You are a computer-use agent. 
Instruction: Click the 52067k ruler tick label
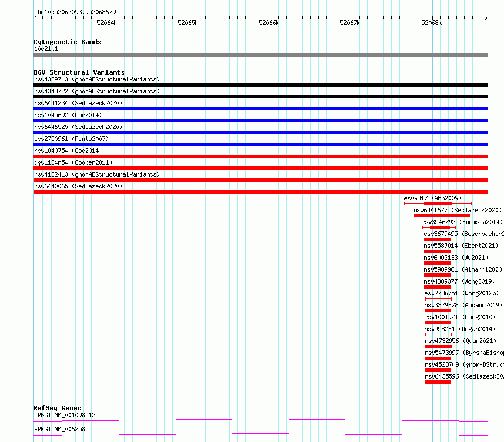click(x=350, y=23)
